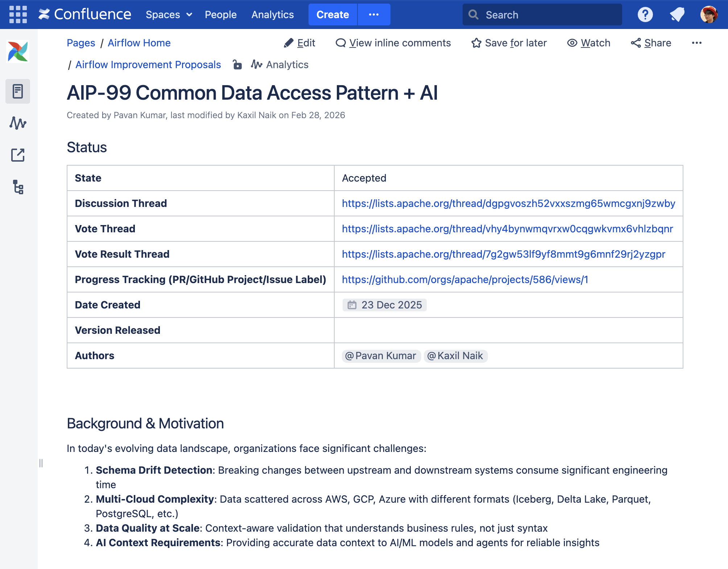Open the notifications bell icon

click(677, 14)
